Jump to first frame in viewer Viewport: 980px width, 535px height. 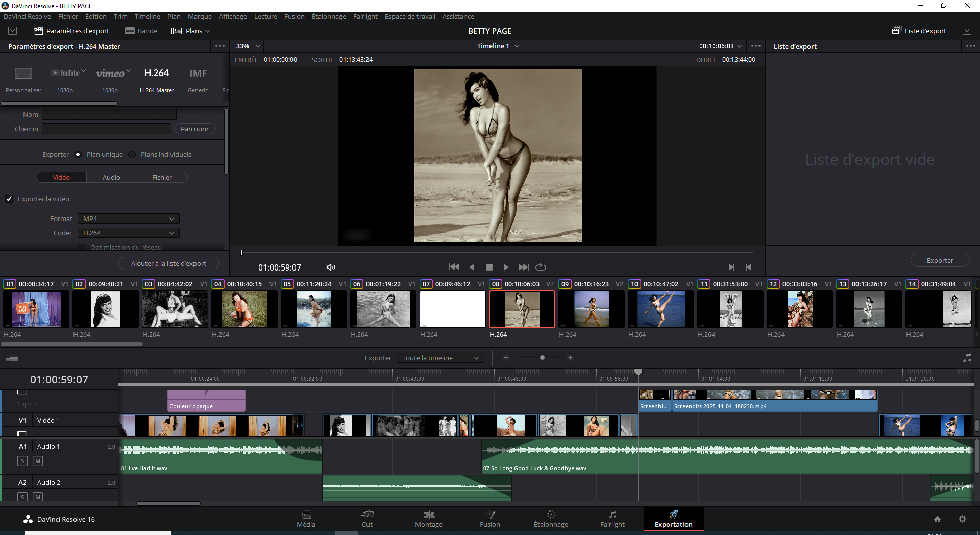[x=454, y=267]
